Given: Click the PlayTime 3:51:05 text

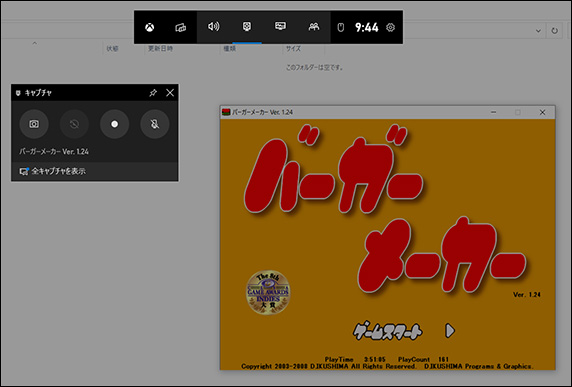Looking at the screenshot, I should [x=355, y=359].
